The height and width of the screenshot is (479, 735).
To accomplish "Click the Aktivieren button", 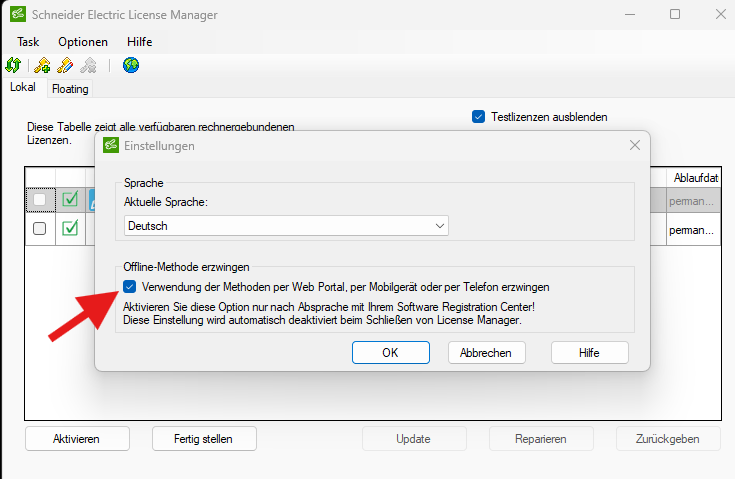I will pos(77,439).
